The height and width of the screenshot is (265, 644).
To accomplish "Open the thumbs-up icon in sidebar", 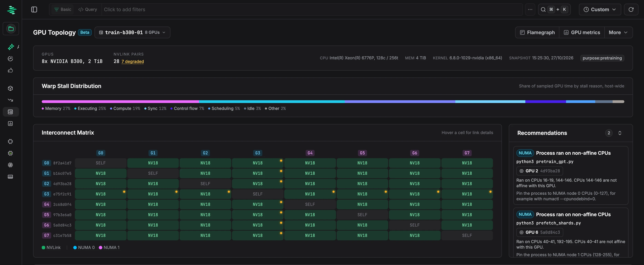I will pos(10,70).
